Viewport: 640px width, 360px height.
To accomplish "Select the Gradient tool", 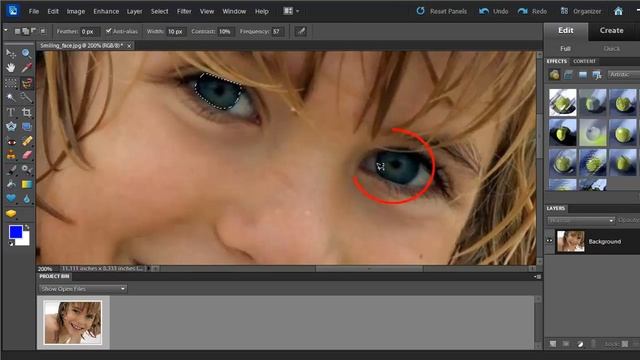I will pyautogui.click(x=26, y=184).
